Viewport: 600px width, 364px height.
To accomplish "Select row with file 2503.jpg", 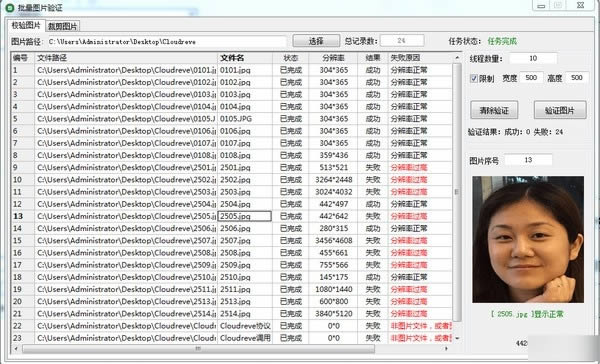I will coord(232,192).
